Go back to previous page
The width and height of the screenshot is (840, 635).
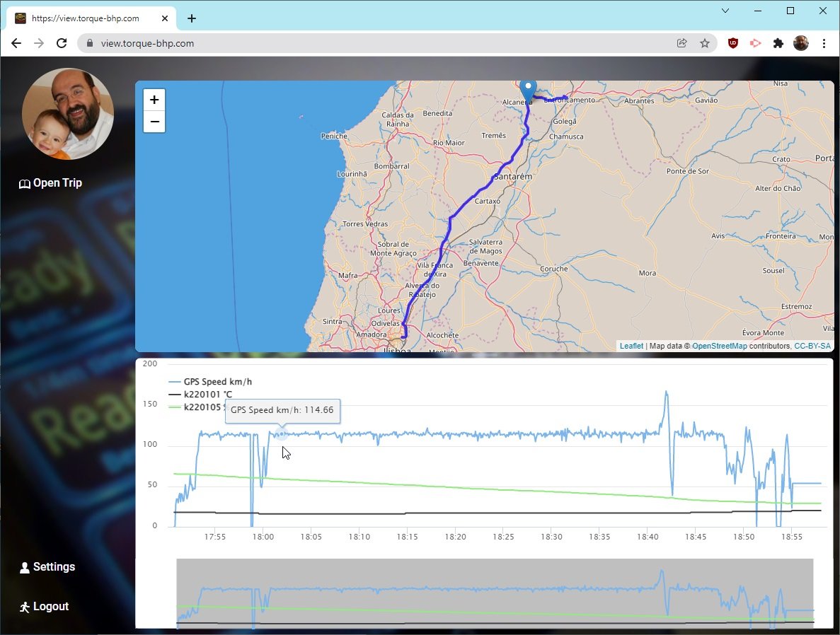tap(16, 43)
